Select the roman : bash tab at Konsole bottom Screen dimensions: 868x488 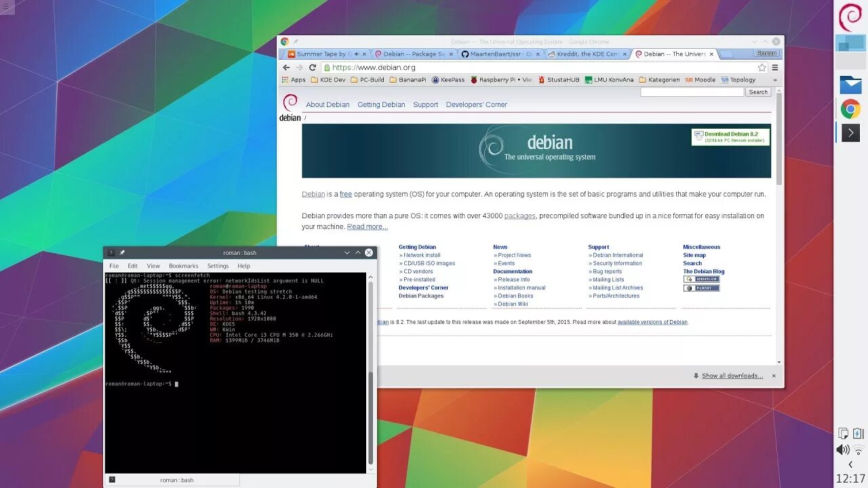[x=172, y=480]
